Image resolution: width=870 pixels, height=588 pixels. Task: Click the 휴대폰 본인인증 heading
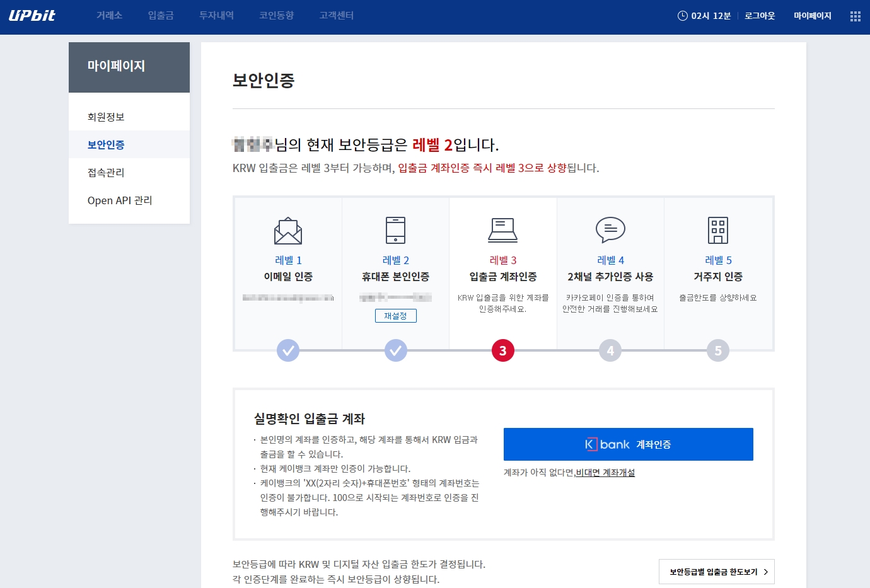pos(396,277)
